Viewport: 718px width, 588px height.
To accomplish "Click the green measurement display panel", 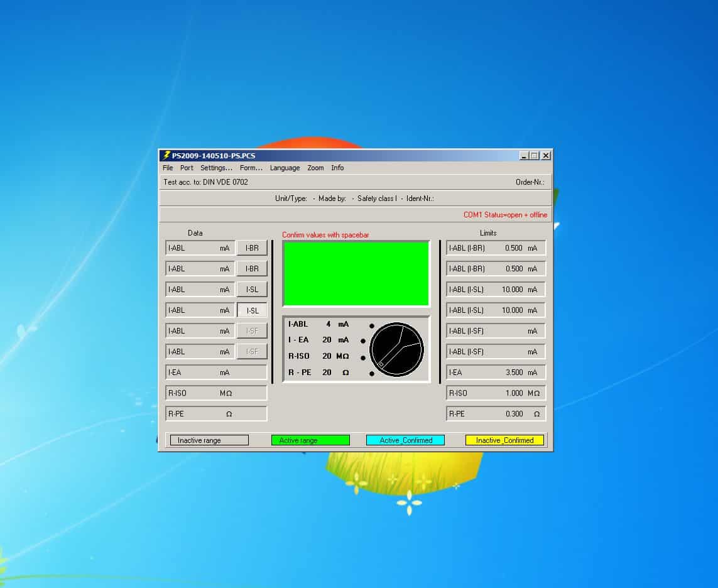I will pyautogui.click(x=356, y=273).
